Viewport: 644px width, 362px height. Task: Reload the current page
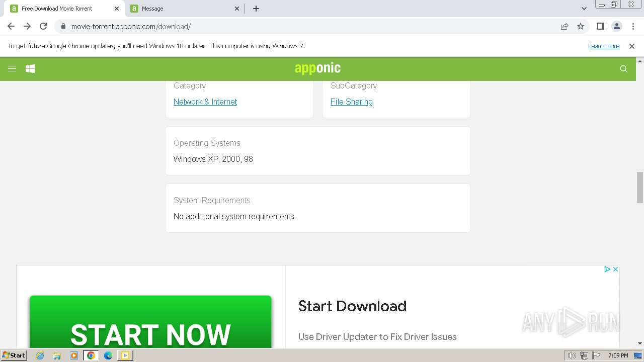43,27
